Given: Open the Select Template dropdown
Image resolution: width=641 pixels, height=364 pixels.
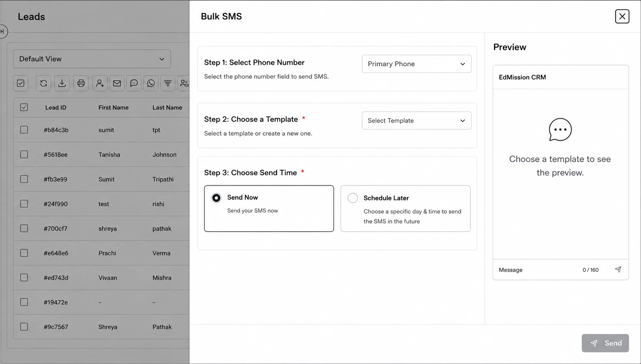Looking at the screenshot, I should coord(416,121).
